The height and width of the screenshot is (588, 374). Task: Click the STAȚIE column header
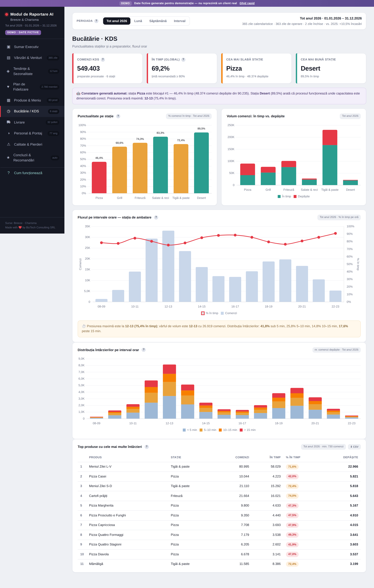pyautogui.click(x=176, y=457)
